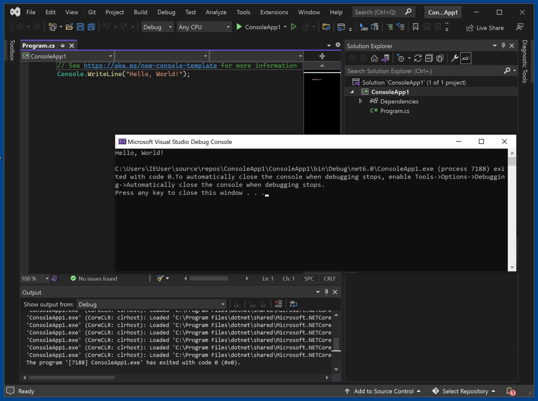Click Clear All icon in Output panel
This screenshot has width=538, height=401.
click(278, 304)
